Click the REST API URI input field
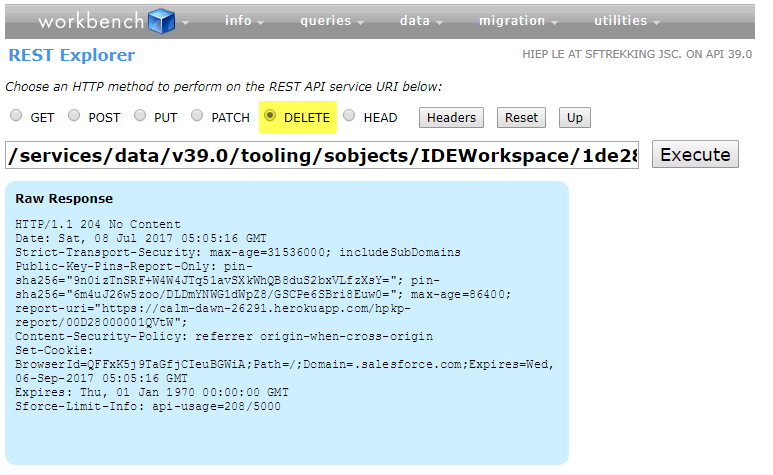The width and height of the screenshot is (773, 475). 321,155
